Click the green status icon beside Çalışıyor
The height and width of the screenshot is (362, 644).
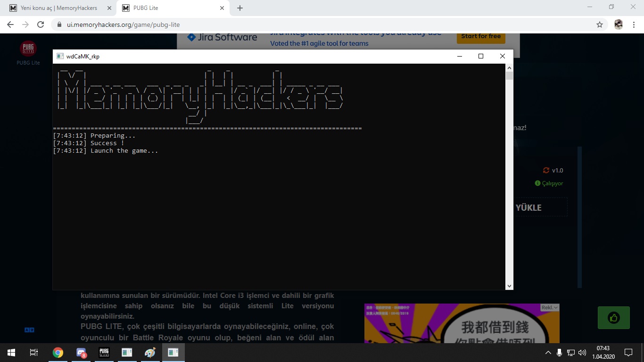(x=537, y=183)
